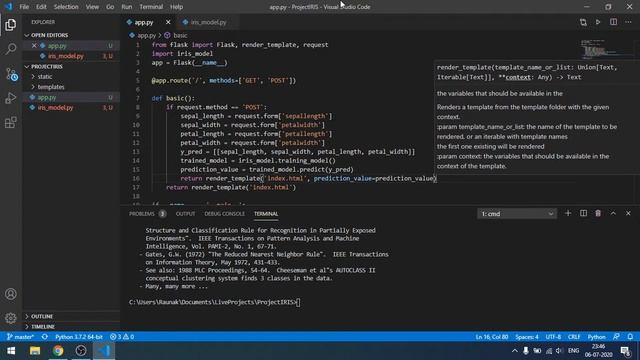Click the Open Changes icon in editor toolbar
This screenshot has height=360, width=640.
583,22
